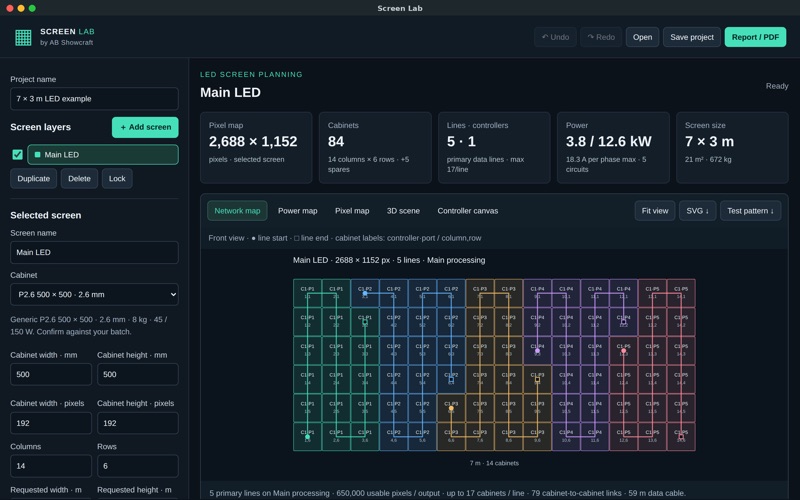
Task: Click the Power stat card
Action: (613, 147)
